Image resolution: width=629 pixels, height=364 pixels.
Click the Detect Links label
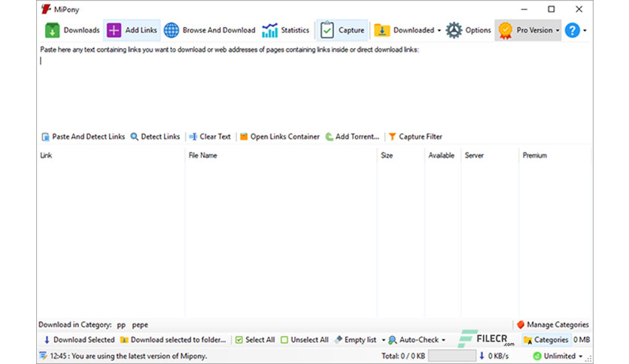[160, 137]
